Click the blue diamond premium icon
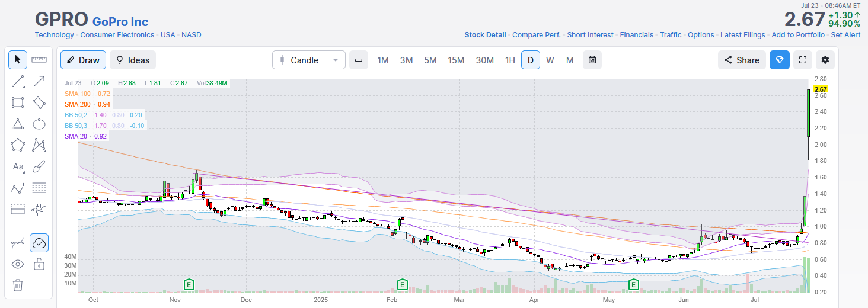Viewport: 868px width, 308px height. (x=780, y=60)
